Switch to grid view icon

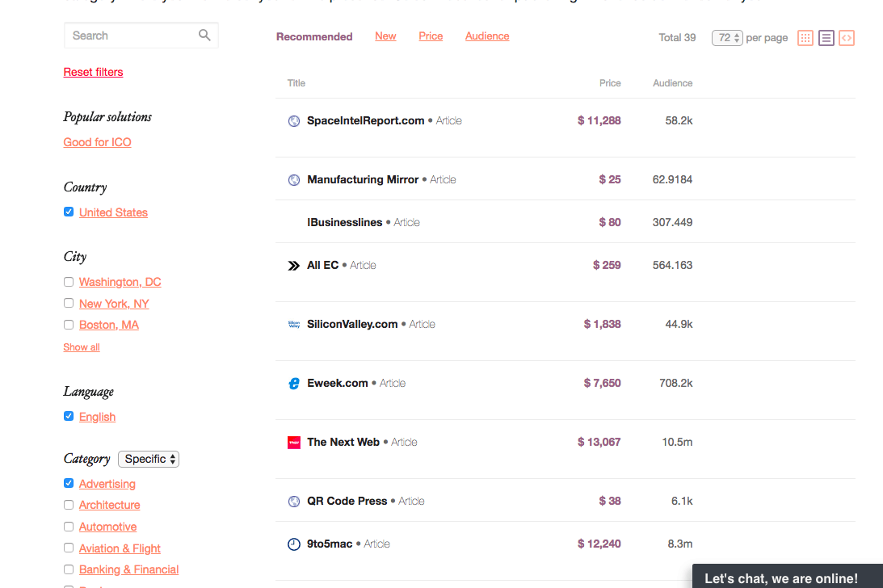point(805,38)
